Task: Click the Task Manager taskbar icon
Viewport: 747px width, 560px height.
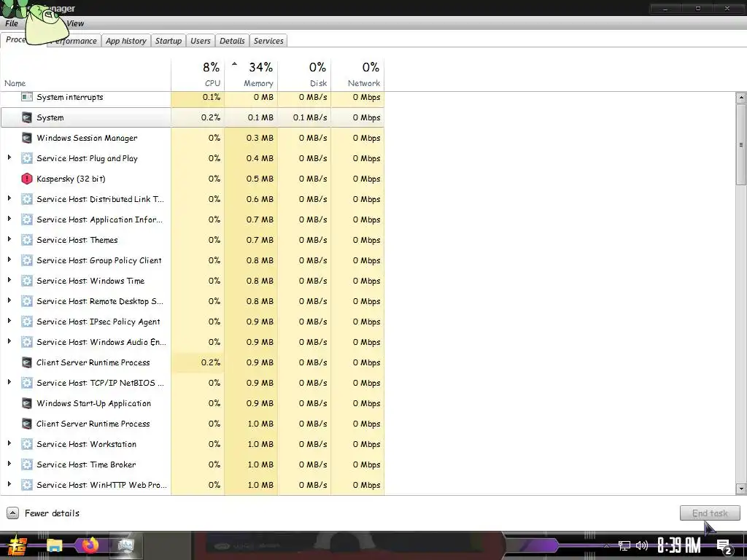Action: point(125,545)
